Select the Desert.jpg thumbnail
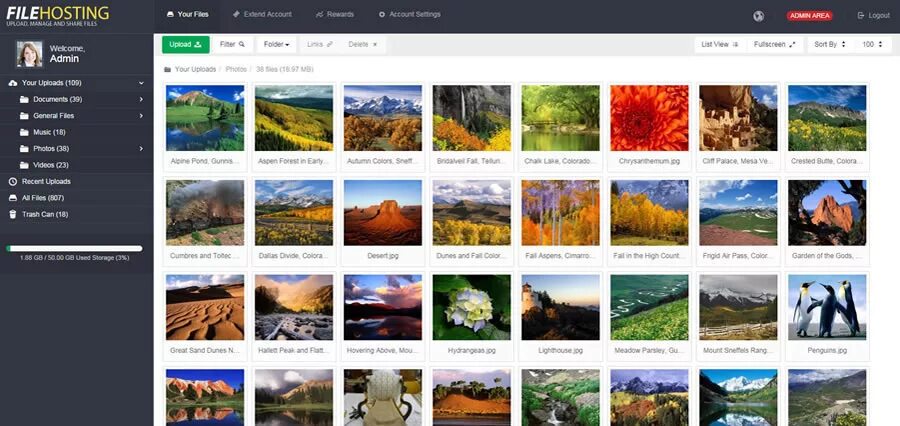The image size is (900, 426). click(383, 213)
